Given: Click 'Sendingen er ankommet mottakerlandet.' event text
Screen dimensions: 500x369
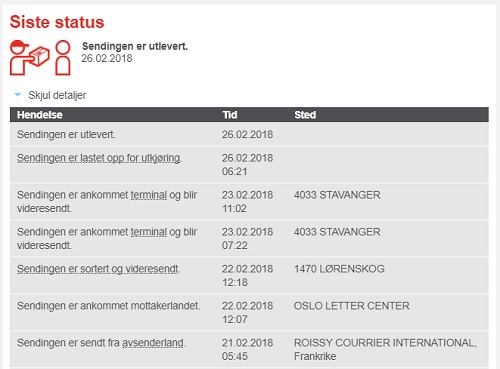Looking at the screenshot, I should [x=109, y=306].
